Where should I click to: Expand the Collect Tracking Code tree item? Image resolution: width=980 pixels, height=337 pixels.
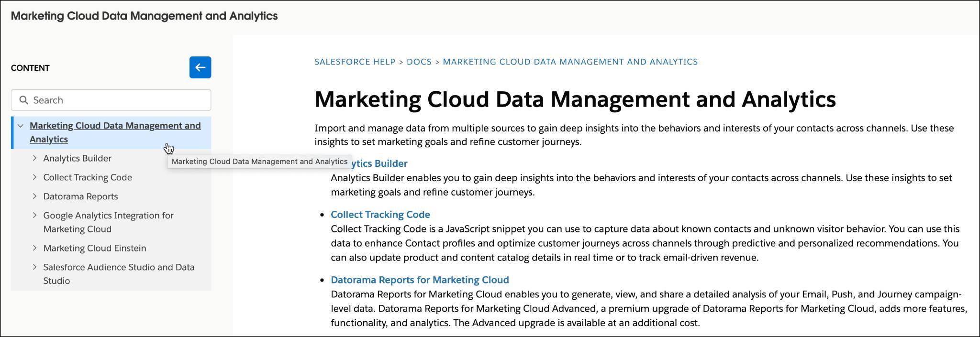34,177
